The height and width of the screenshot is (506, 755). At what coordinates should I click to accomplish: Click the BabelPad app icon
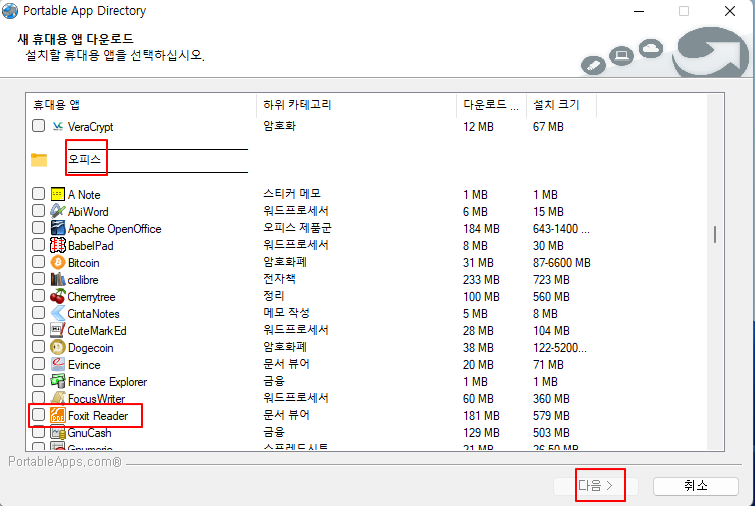click(58, 245)
